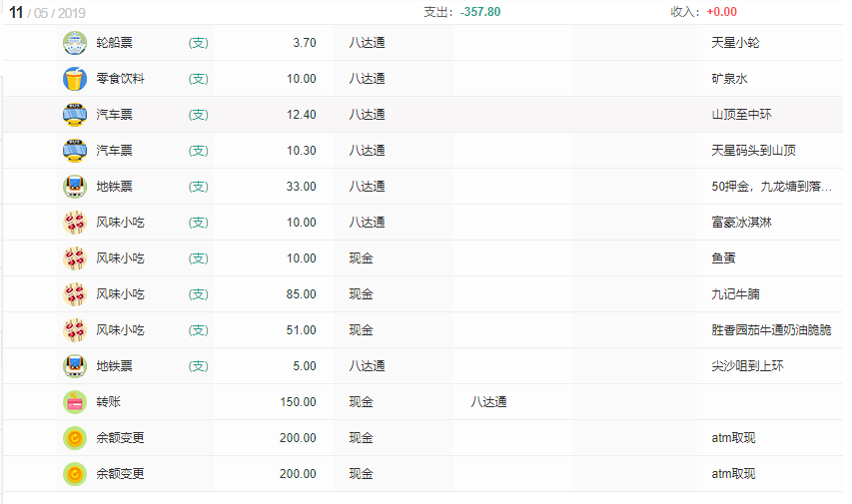This screenshot has width=852, height=504.
Task: Click the snack icon in the 51.00 row
Action: click(x=75, y=329)
